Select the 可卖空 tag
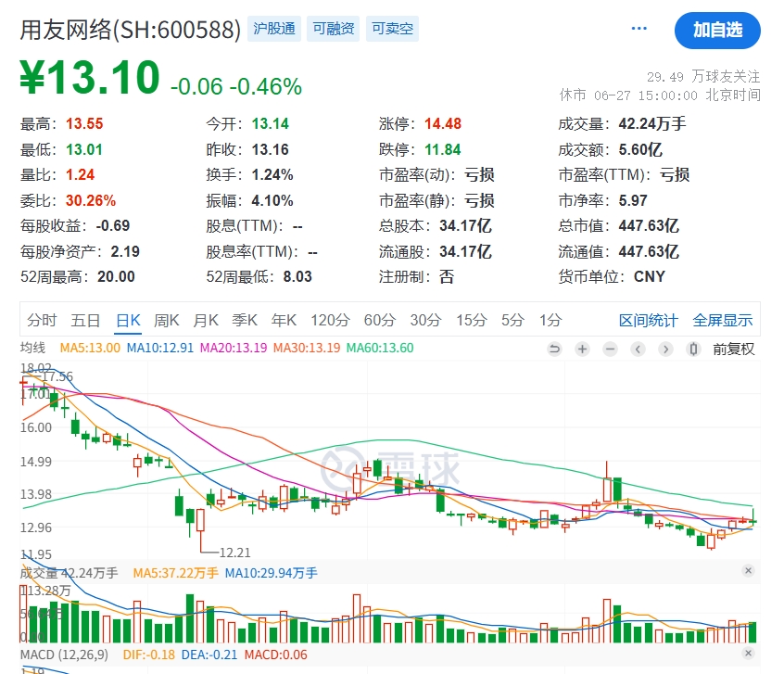 [393, 29]
